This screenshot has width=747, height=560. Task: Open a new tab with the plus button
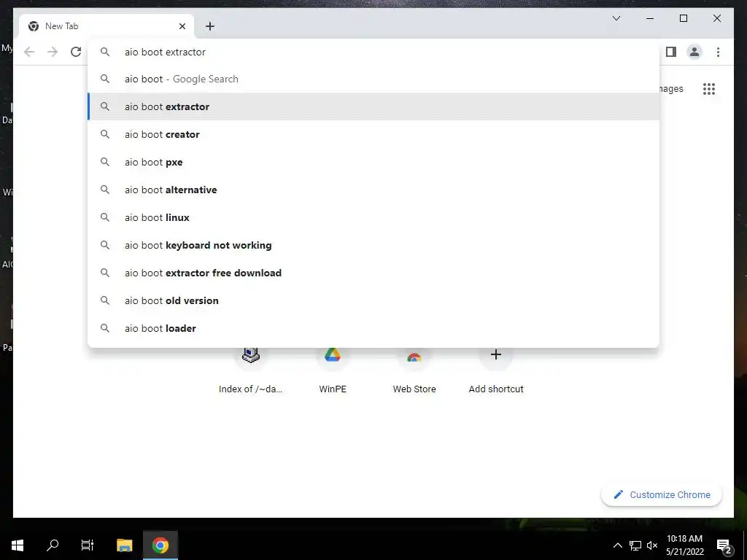point(210,26)
